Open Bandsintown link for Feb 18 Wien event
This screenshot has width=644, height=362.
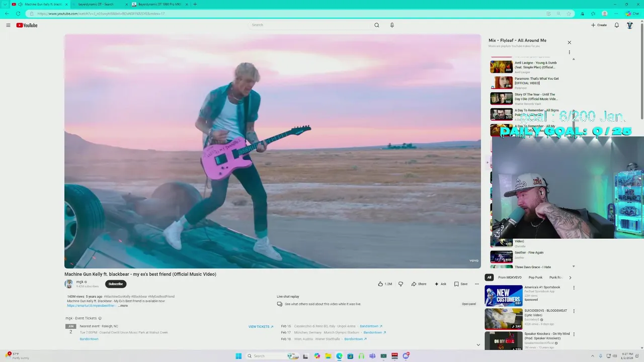pyautogui.click(x=355, y=339)
